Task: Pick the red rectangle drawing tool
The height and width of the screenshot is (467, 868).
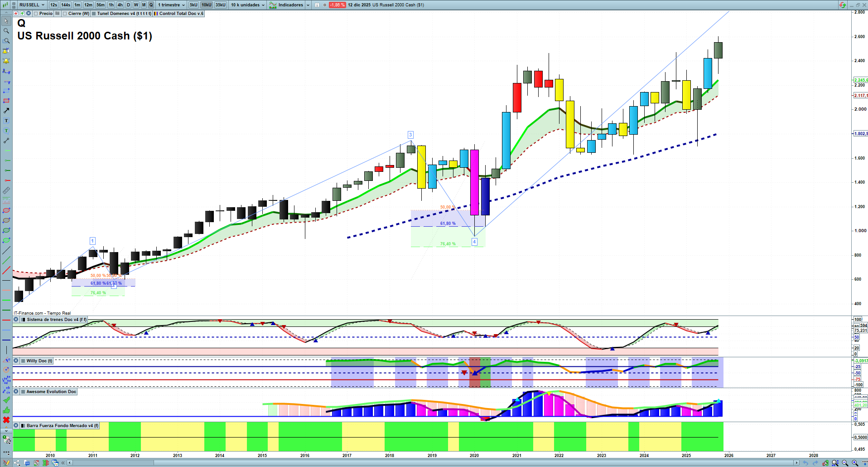Action: pos(6,101)
